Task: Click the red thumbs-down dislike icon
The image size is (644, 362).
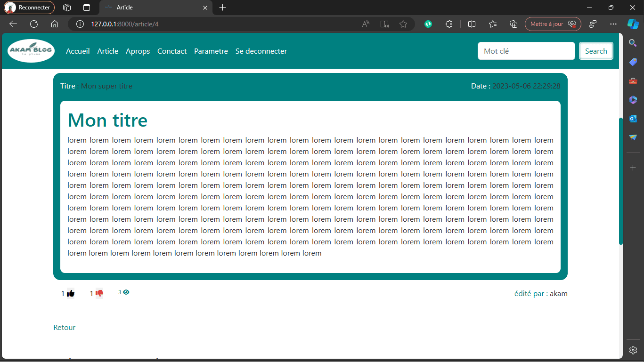Action: click(99, 293)
